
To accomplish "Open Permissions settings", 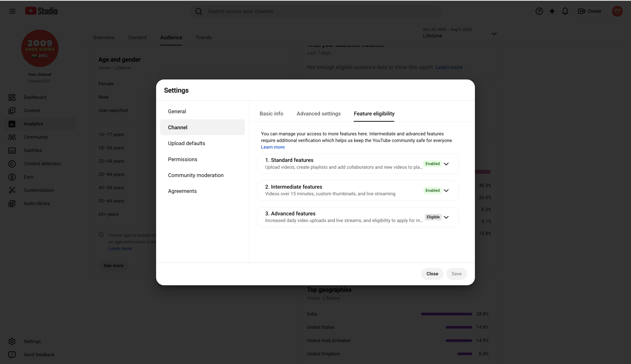I will click(x=202, y=160).
